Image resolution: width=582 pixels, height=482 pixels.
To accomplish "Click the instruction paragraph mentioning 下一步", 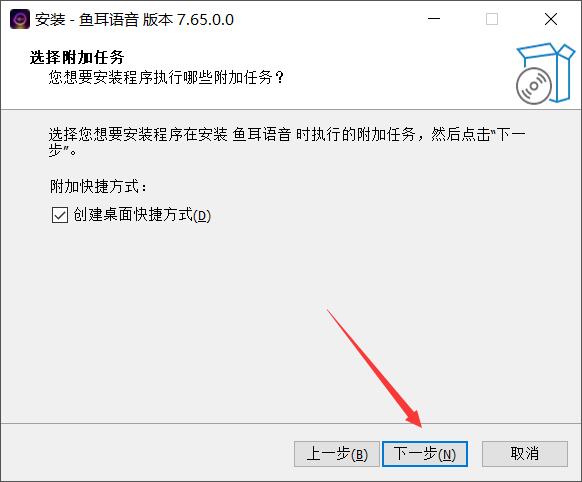I will (287, 142).
